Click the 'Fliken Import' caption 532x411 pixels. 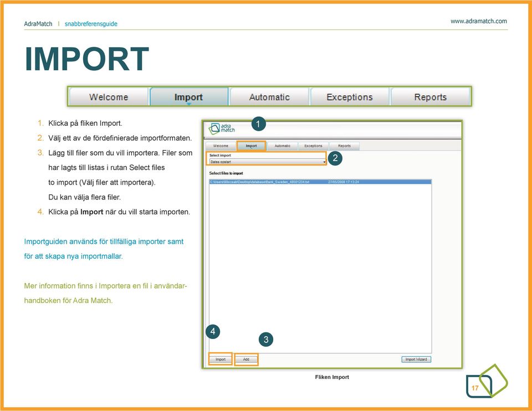pyautogui.click(x=332, y=377)
